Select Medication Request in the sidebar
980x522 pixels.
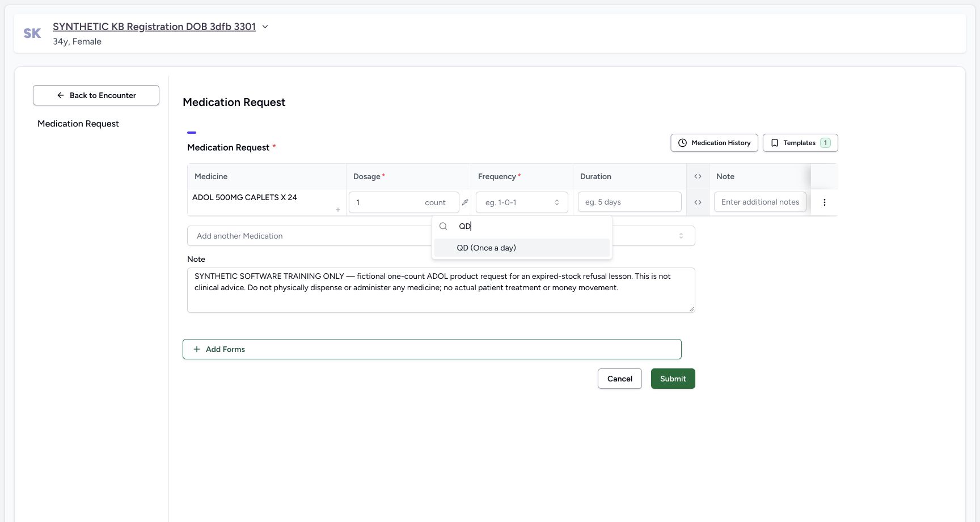pyautogui.click(x=78, y=124)
